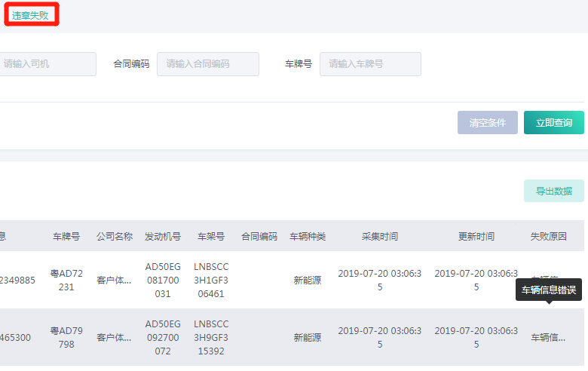Click the 公司名称 column header
Screen dimensions: 588x371
coord(115,236)
